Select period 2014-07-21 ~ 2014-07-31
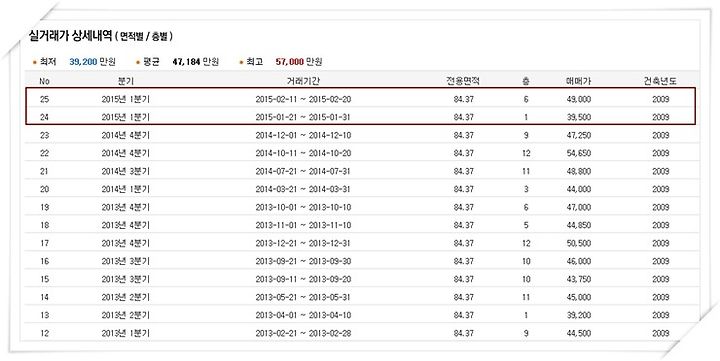 pyautogui.click(x=303, y=171)
